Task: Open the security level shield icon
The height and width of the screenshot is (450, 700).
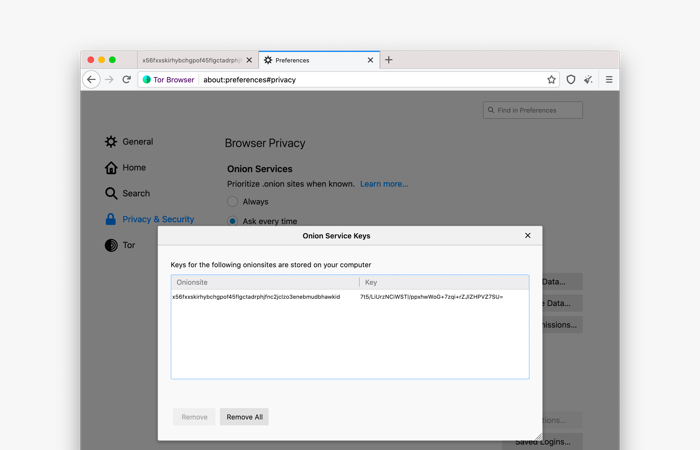Action: (x=571, y=80)
